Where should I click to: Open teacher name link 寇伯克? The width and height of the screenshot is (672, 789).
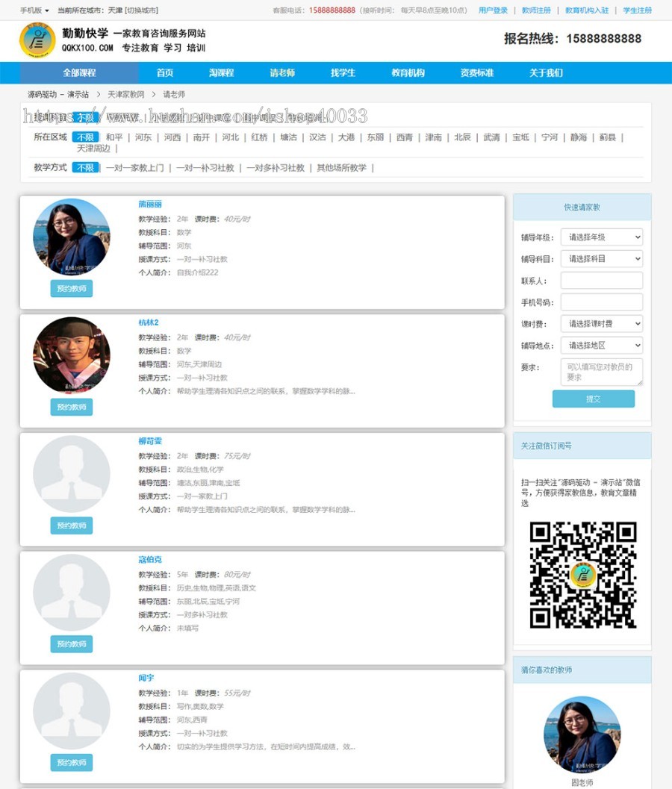tap(150, 560)
